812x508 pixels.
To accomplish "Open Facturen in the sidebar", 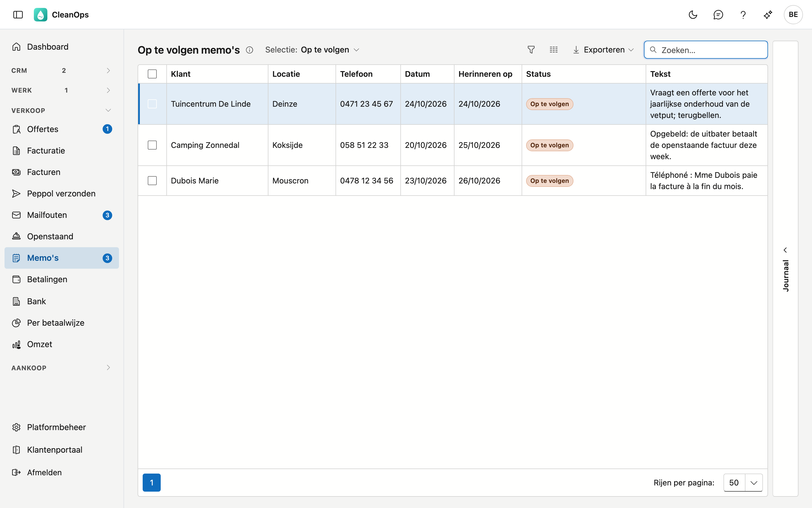I will coord(62,172).
